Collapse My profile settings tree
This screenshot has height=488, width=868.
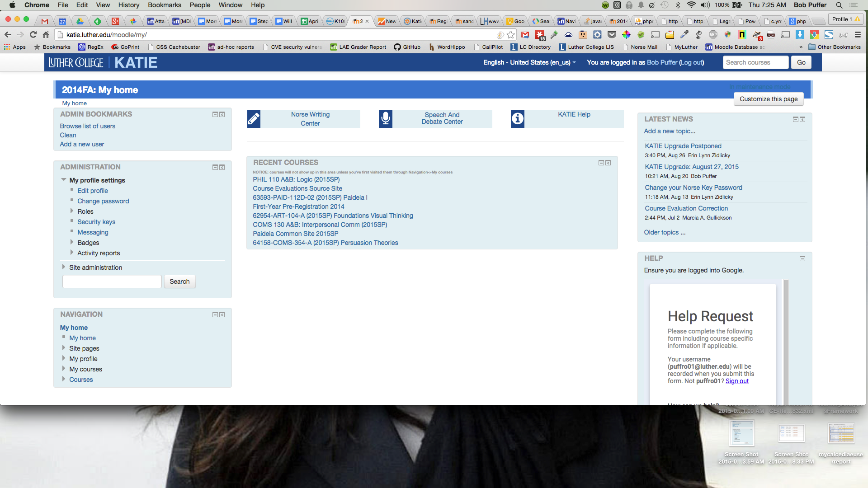point(64,180)
